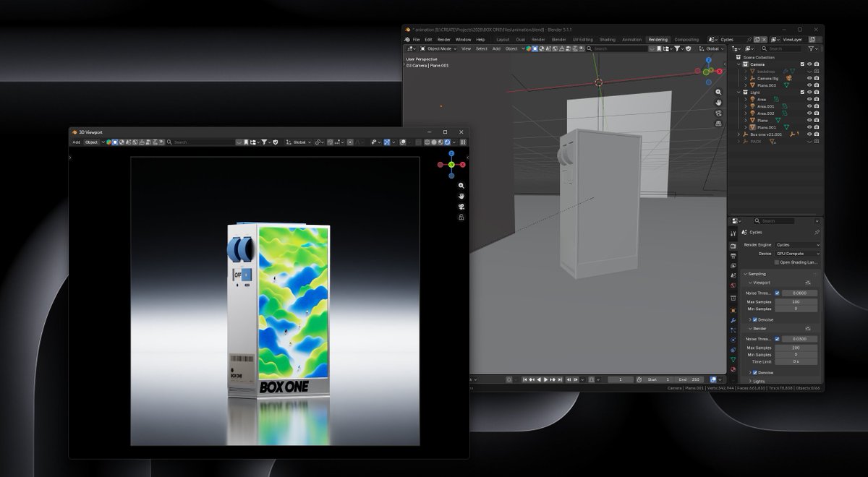Toggle camera view icon in main Blender viewport

[x=718, y=113]
